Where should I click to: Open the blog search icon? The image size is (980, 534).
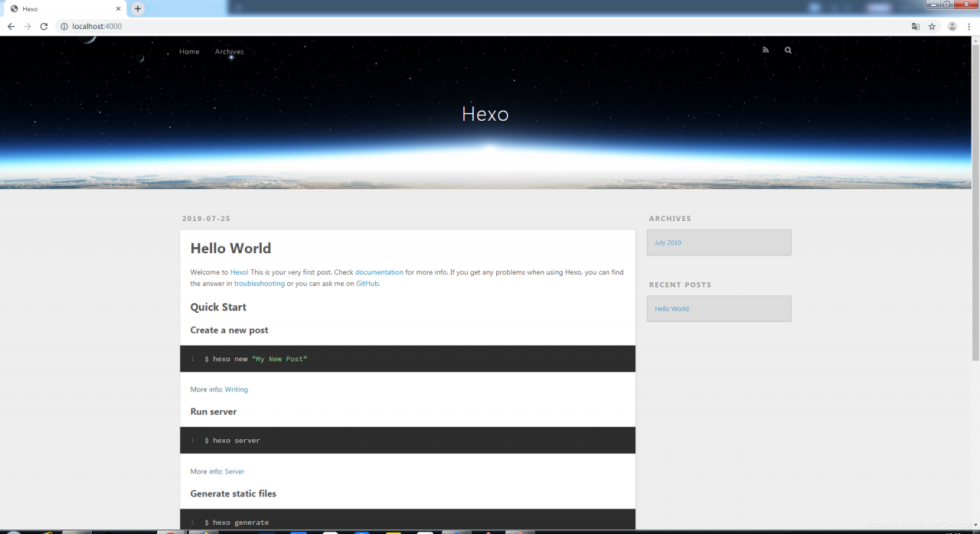[x=788, y=50]
